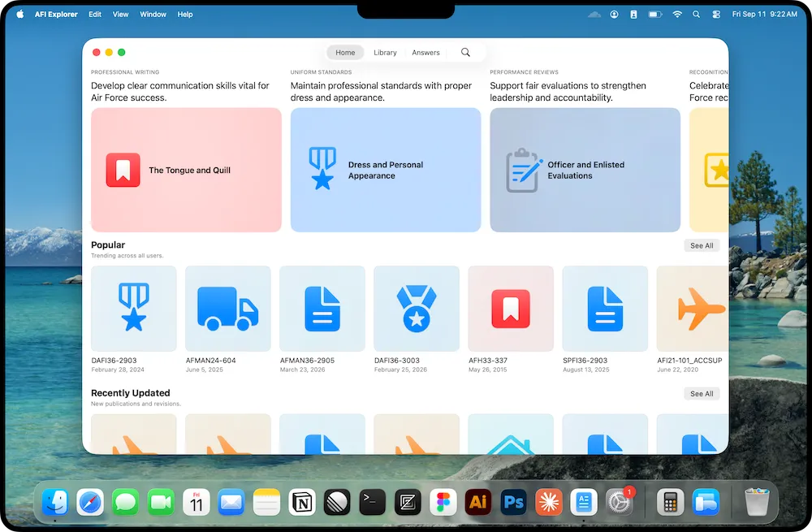Click the search magnifier in app toolbar
812x532 pixels.
[465, 52]
